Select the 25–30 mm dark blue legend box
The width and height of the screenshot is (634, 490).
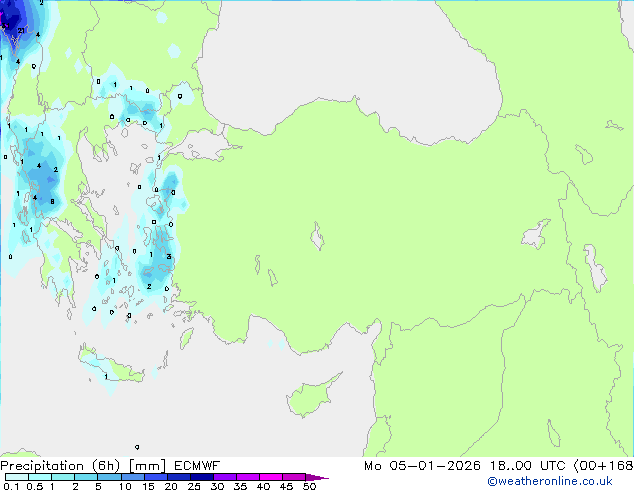tap(201, 477)
